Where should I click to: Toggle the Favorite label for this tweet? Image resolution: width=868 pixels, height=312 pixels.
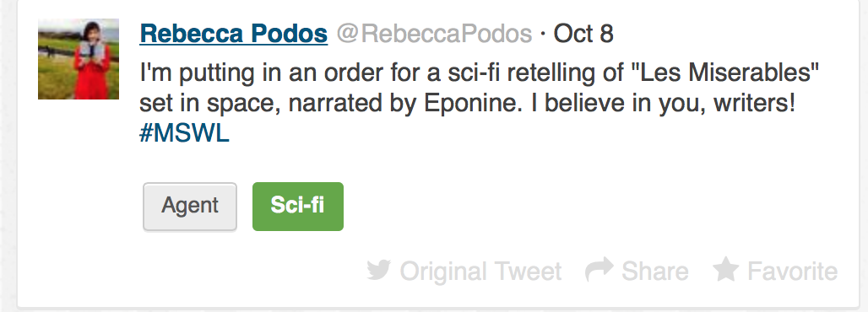point(792,271)
